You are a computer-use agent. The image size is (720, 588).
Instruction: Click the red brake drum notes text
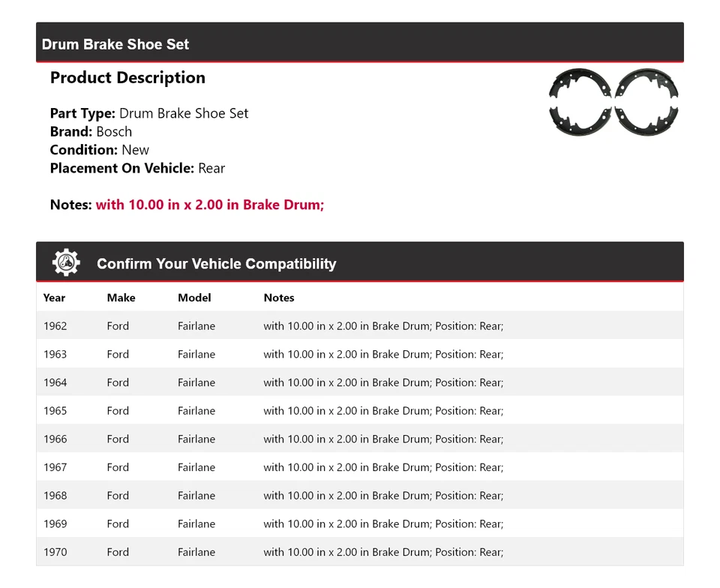(x=209, y=205)
